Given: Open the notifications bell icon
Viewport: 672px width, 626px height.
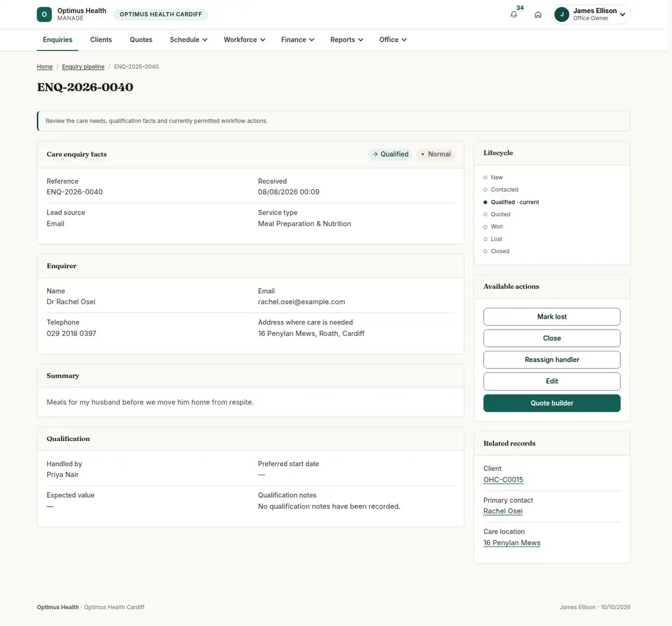Looking at the screenshot, I should pyautogui.click(x=514, y=15).
